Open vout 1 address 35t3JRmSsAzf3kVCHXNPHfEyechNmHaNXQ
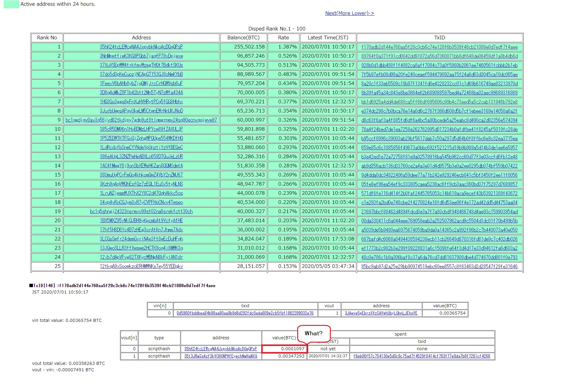 221,356
